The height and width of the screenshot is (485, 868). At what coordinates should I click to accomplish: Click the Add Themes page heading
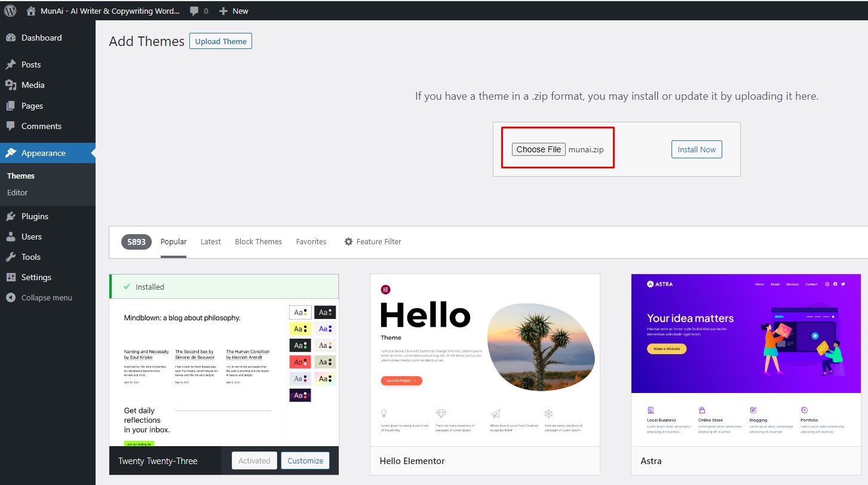(x=147, y=41)
